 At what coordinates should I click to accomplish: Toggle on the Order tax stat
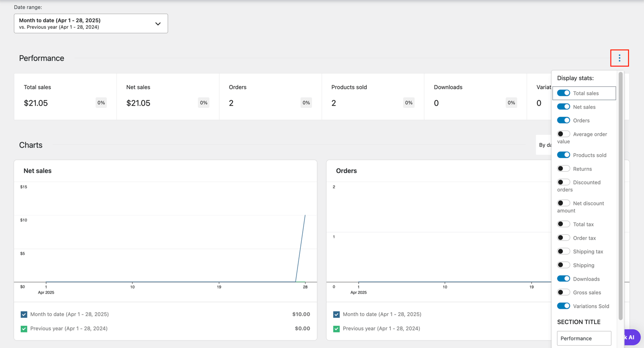(x=563, y=237)
